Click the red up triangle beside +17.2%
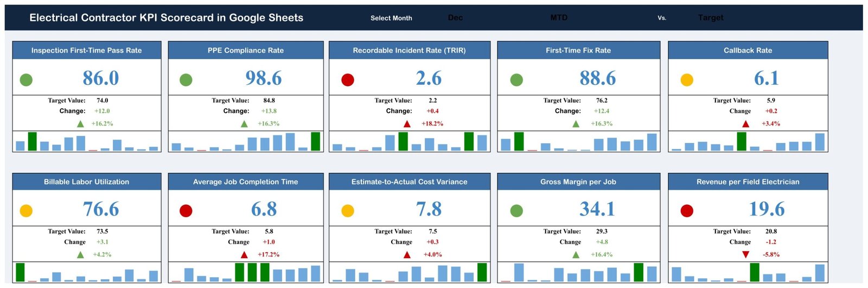The height and width of the screenshot is (288, 868). coord(244,255)
